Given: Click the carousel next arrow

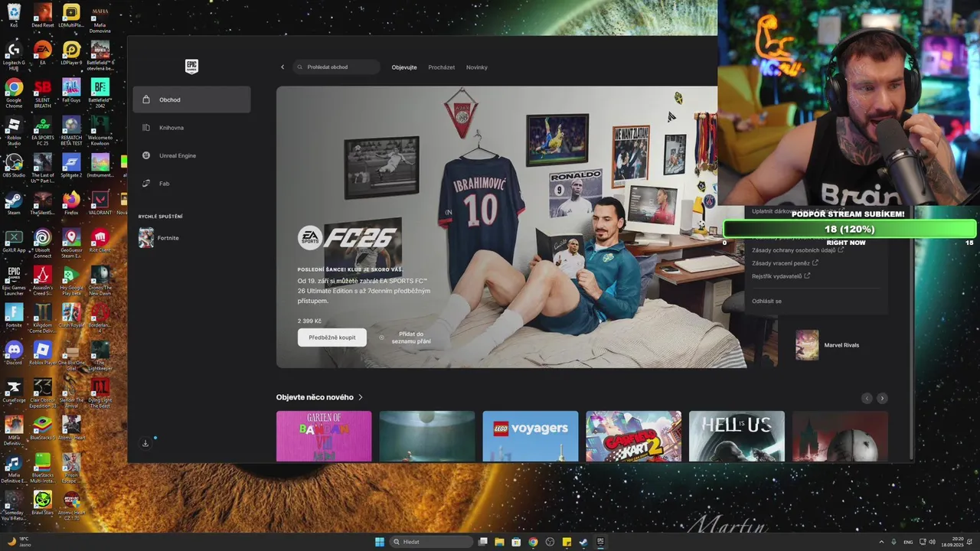Looking at the screenshot, I should 882,398.
